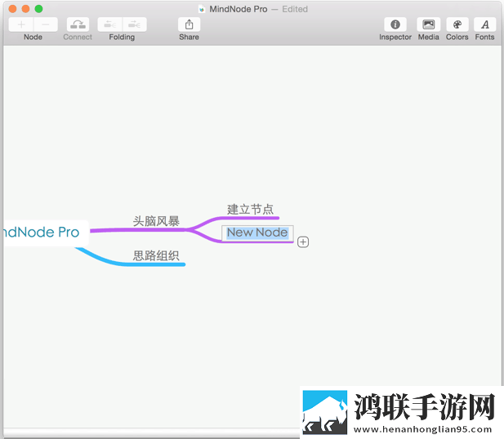Close the MindNode Pro window
The image size is (504, 439).
click(12, 9)
